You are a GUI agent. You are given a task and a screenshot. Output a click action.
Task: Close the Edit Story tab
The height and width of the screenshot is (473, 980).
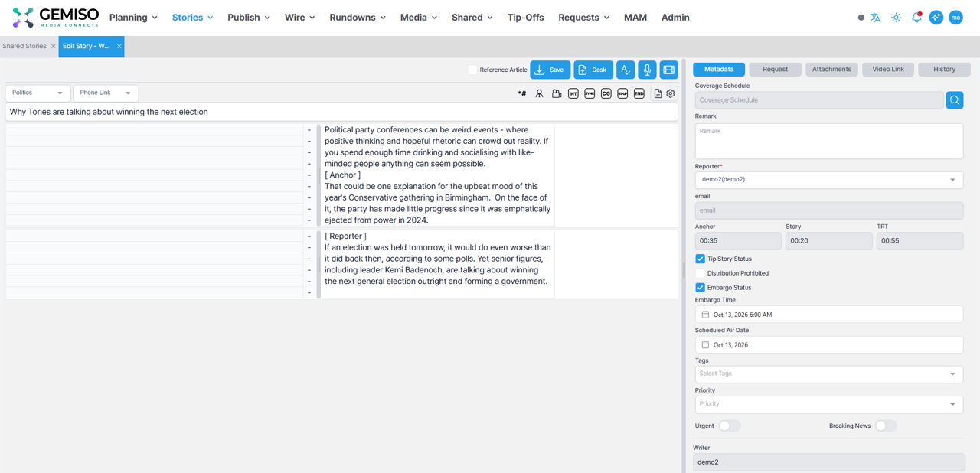pos(119,47)
